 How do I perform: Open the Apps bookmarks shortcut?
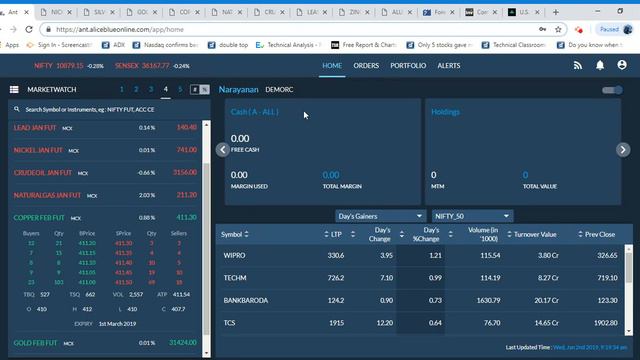(x=12, y=45)
